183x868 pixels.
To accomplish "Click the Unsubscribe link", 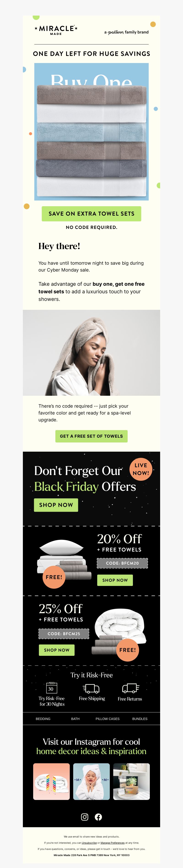I will pyautogui.click(x=89, y=843).
